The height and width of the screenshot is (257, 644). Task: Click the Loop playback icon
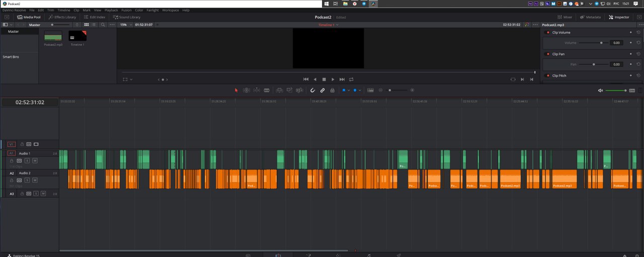[351, 79]
